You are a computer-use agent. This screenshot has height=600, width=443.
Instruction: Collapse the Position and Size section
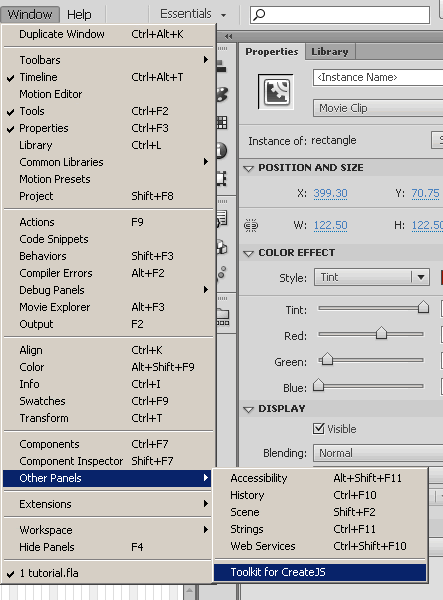click(249, 168)
